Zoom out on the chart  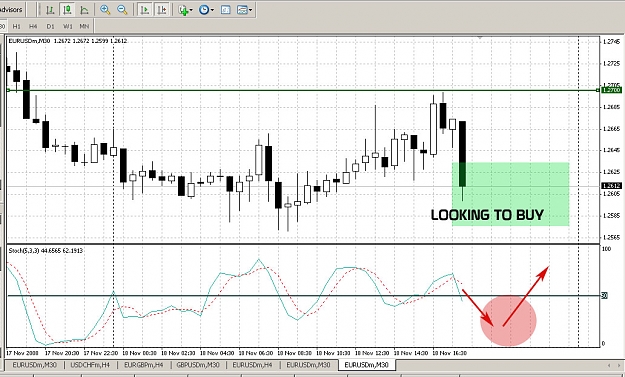[x=122, y=10]
